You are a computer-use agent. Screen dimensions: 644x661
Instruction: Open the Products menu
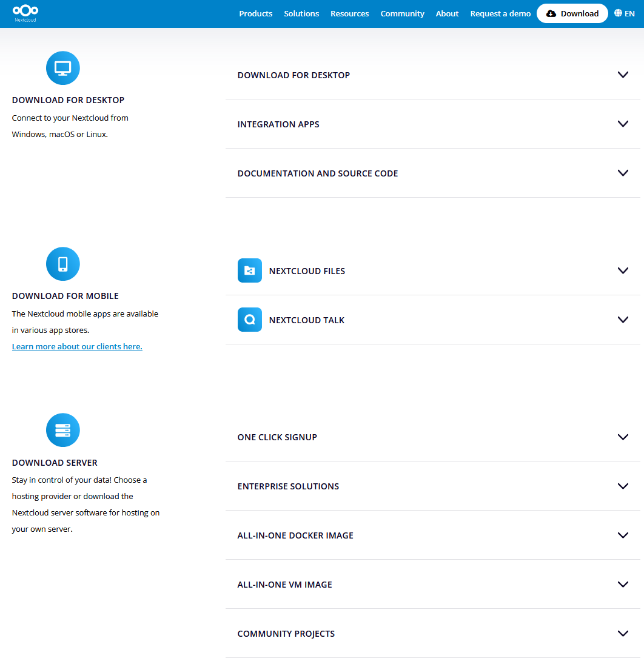[x=256, y=13]
